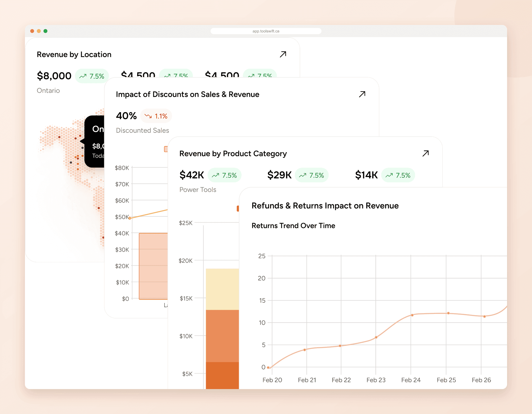Select the Feb 26 data point on trend line

click(484, 316)
